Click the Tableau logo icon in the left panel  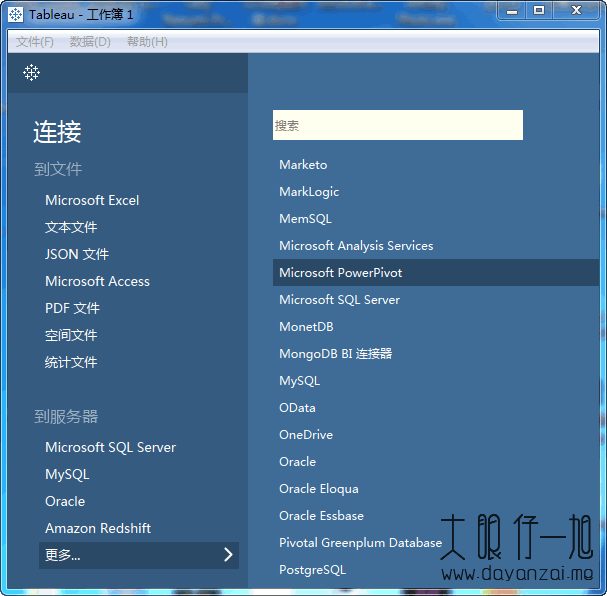(x=31, y=72)
